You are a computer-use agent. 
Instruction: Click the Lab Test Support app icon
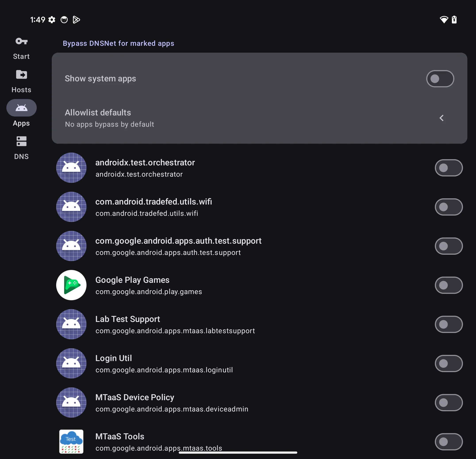[71, 324]
